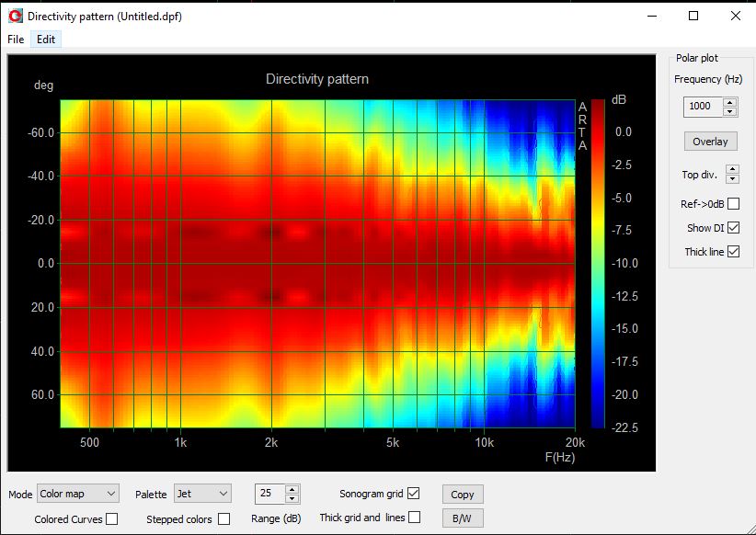Enable the Colored Curves checkbox
The width and height of the screenshot is (756, 535).
pyautogui.click(x=112, y=518)
